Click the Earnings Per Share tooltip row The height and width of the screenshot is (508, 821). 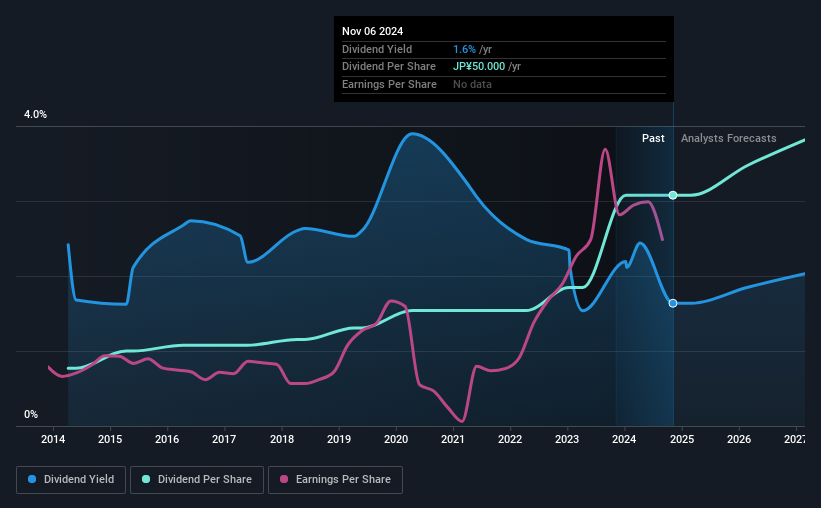tap(504, 84)
